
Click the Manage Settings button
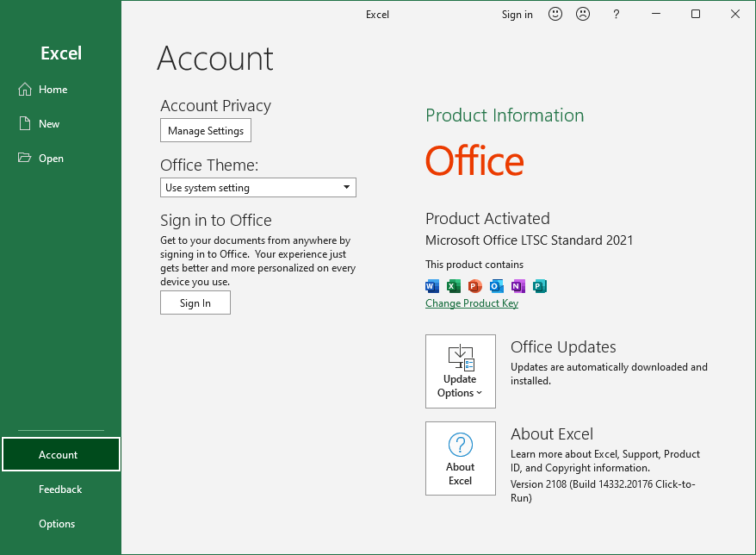coord(206,130)
